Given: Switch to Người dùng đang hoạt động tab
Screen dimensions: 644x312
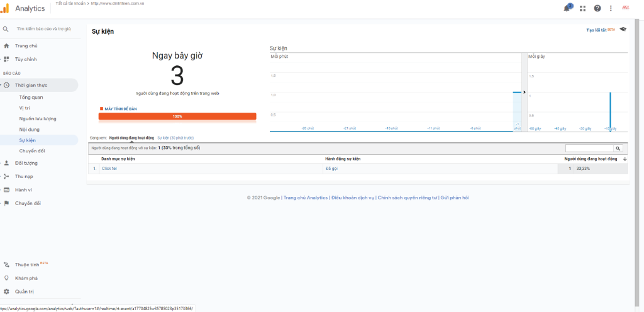Looking at the screenshot, I should [131, 138].
